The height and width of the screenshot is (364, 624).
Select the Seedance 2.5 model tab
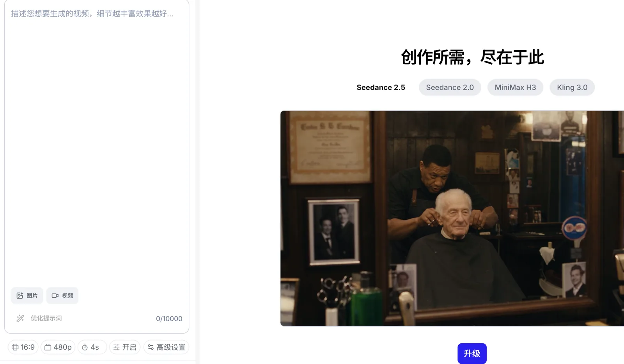point(381,87)
